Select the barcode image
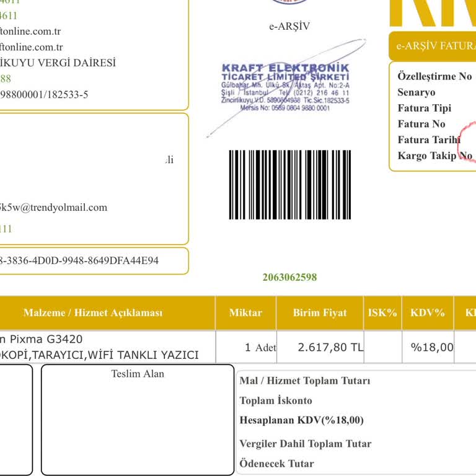 coord(290,185)
